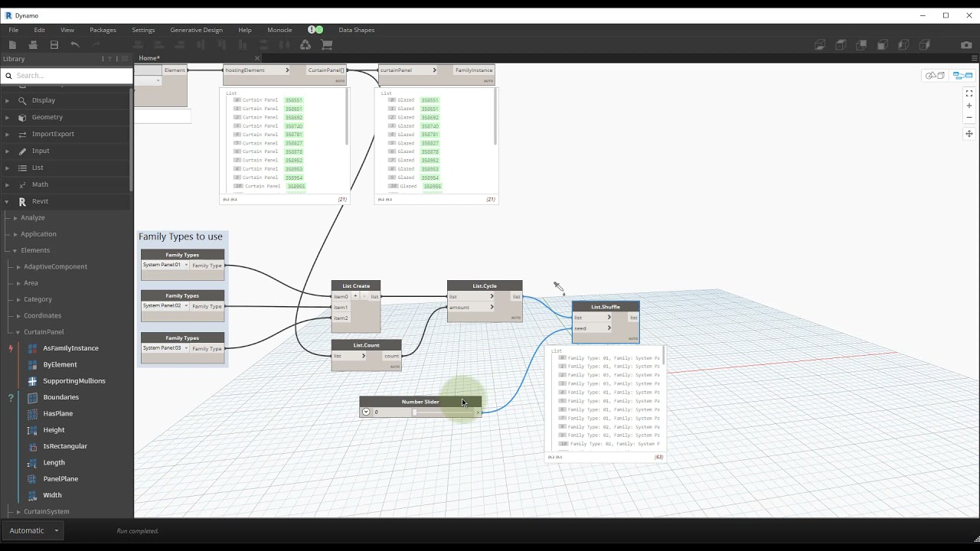Click the library layout lines icon

pyautogui.click(x=125, y=59)
